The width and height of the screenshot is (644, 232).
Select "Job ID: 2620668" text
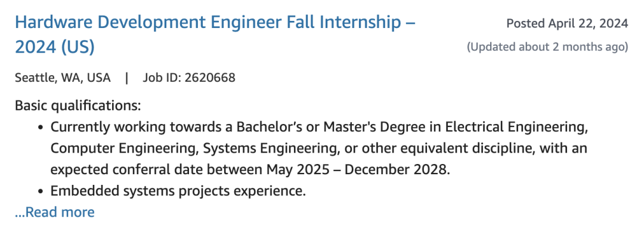189,78
